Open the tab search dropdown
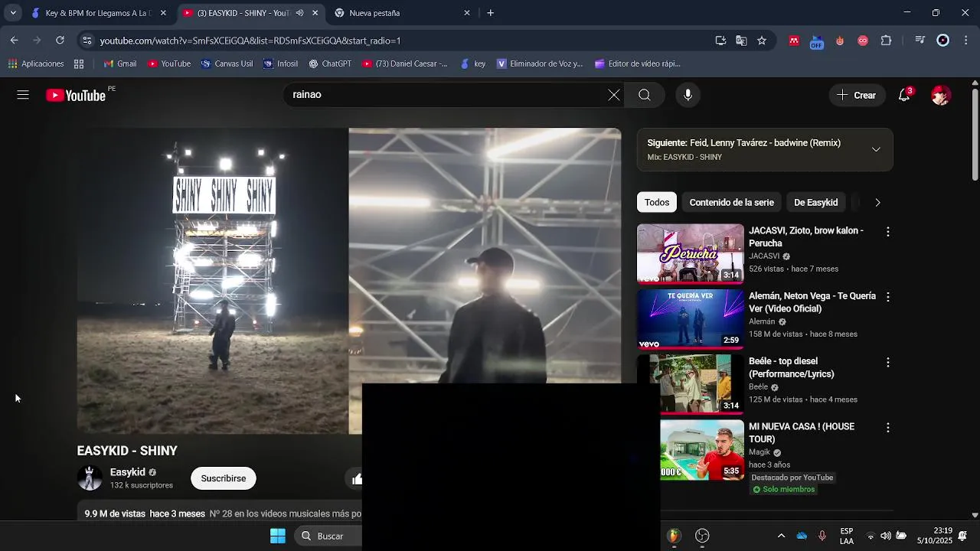Screen dimensions: 980x551 point(12,13)
